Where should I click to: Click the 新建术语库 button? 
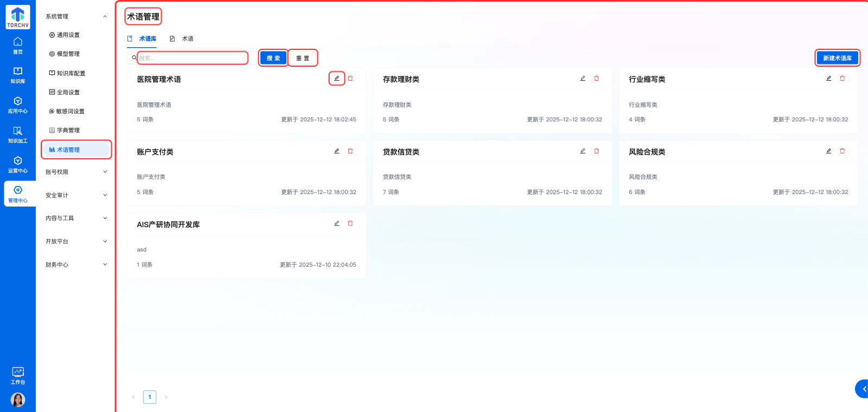coord(838,58)
